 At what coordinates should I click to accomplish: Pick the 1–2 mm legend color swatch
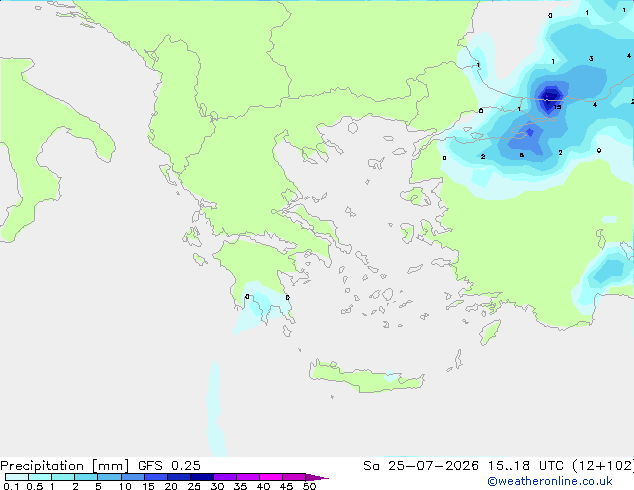[x=63, y=477]
